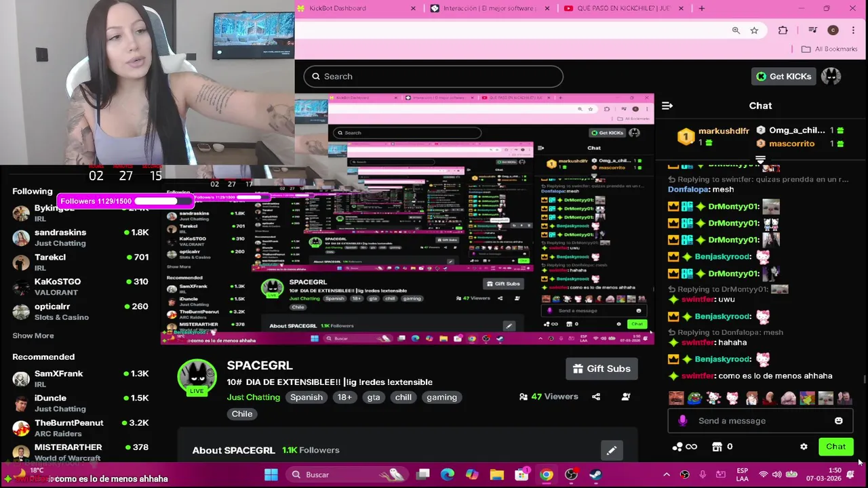This screenshot has height=488, width=868.
Task: Open sandraskins channel in Following list
Action: pos(81,237)
